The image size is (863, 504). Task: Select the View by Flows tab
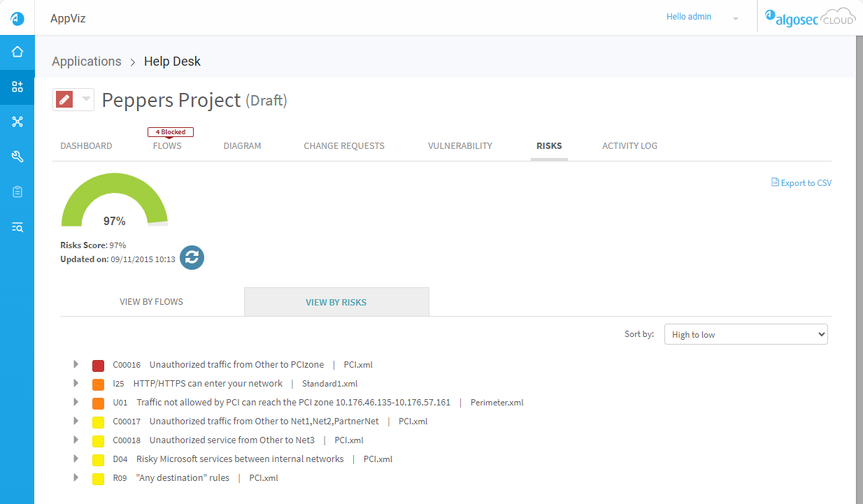pyautogui.click(x=151, y=302)
